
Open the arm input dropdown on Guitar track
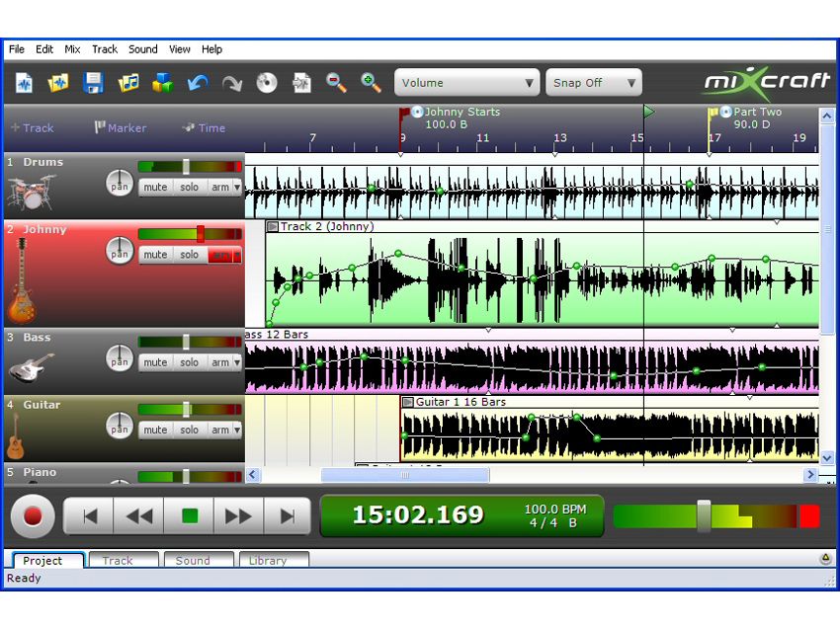[x=236, y=430]
